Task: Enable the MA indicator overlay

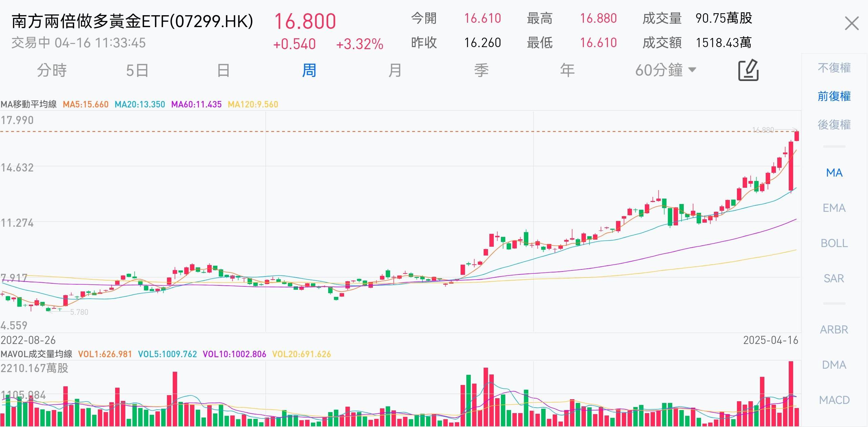Action: 834,173
